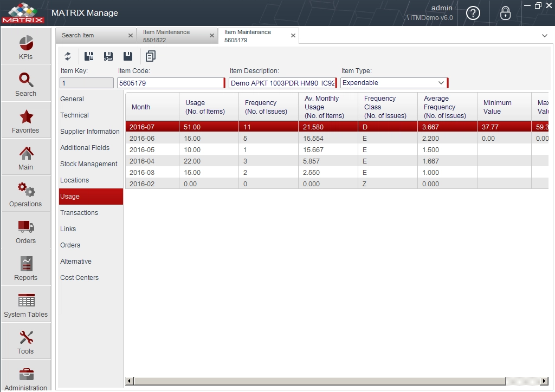555x392 pixels.
Task: Open the System Tables module
Action: [26, 304]
